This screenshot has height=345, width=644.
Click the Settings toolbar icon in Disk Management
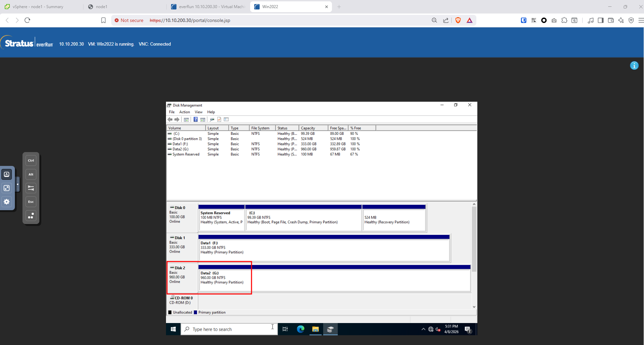[x=226, y=120]
